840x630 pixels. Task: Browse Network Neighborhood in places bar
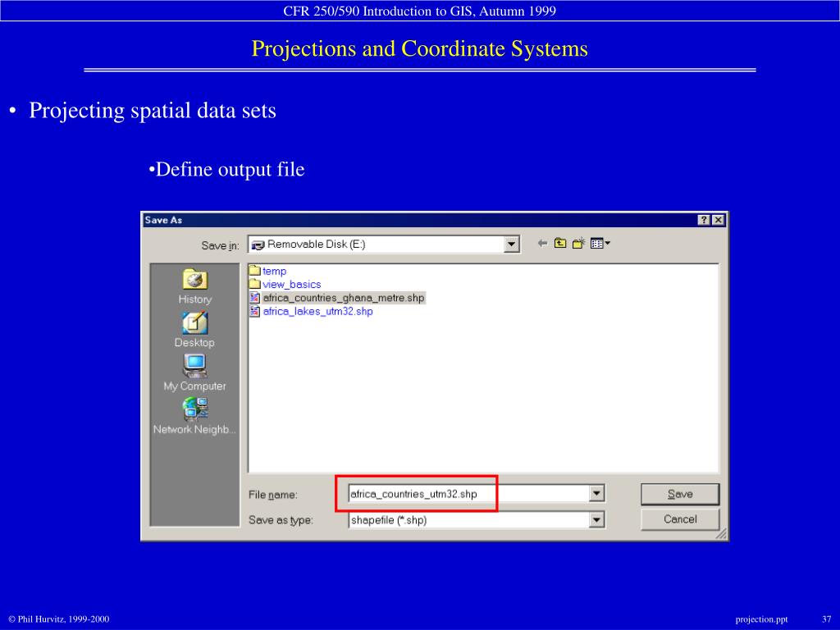194,416
